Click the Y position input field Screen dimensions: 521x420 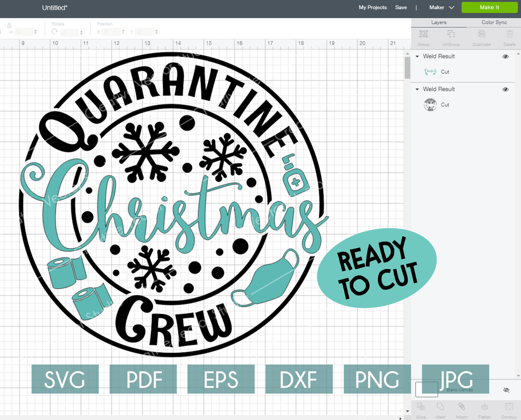pyautogui.click(x=144, y=32)
